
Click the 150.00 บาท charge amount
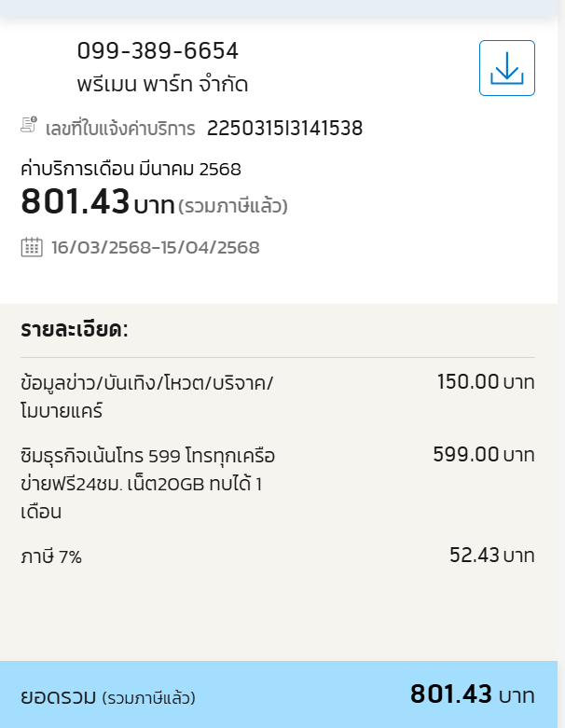click(486, 381)
